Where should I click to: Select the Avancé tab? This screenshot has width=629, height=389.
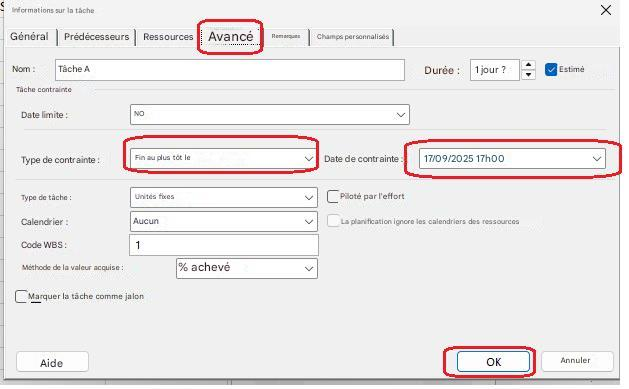click(230, 36)
